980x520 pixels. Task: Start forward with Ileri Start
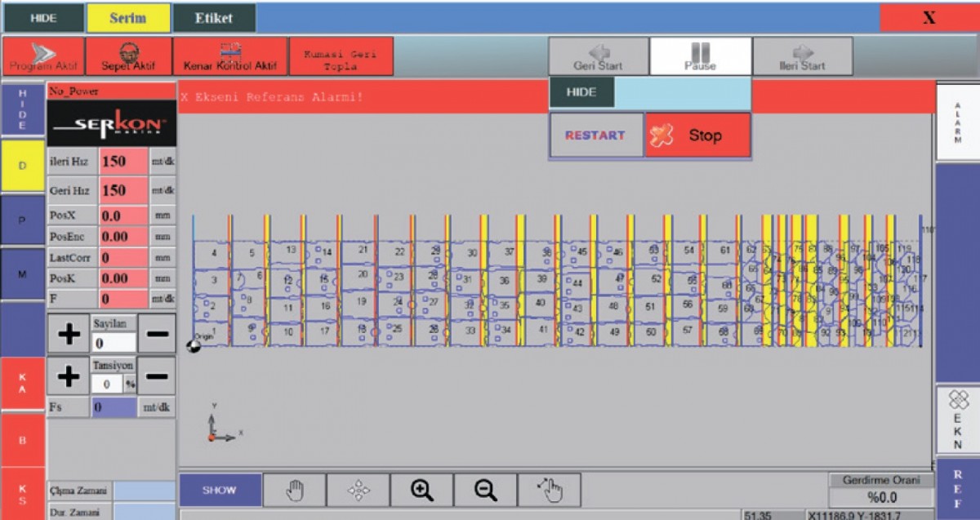(x=802, y=56)
